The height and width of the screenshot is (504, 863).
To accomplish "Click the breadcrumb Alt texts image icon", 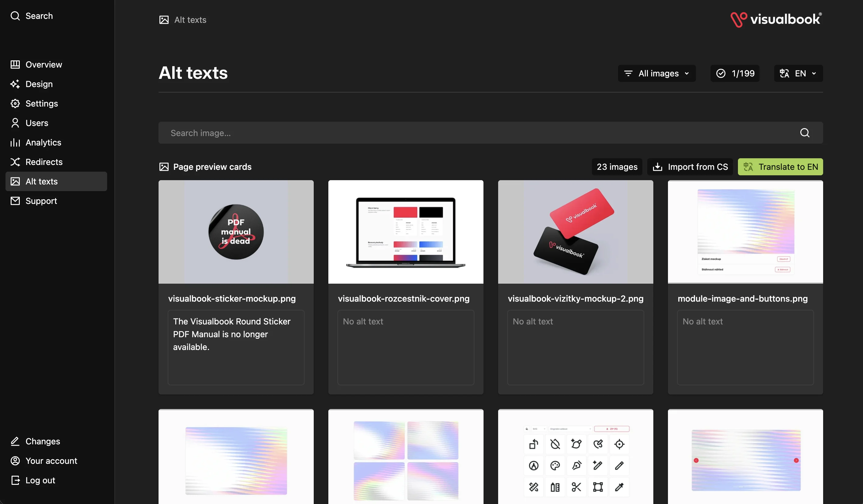I will (164, 20).
